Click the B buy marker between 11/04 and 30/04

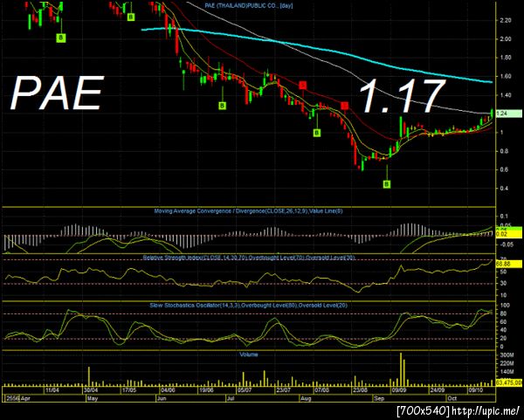[x=61, y=38]
